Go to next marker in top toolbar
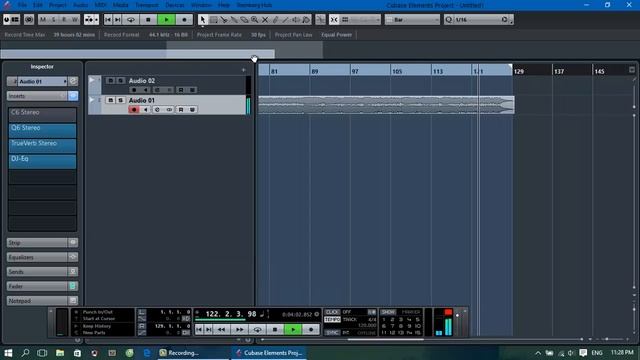This screenshot has height=360, width=640. coord(118,20)
